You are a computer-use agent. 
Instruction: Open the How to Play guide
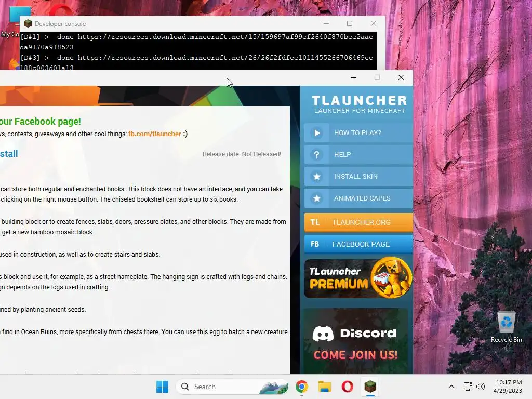pos(358,132)
